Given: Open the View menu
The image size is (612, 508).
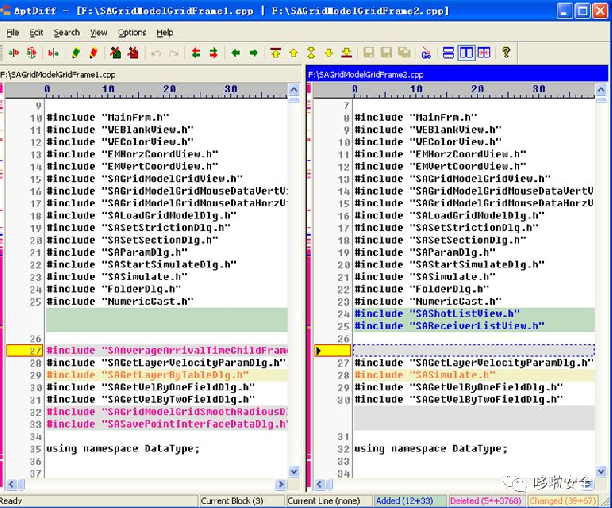Looking at the screenshot, I should (99, 33).
